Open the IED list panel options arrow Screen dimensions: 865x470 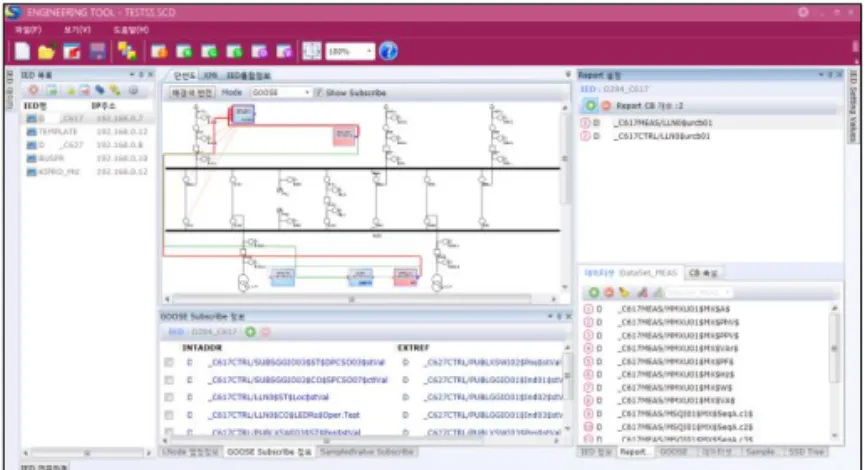[132, 74]
